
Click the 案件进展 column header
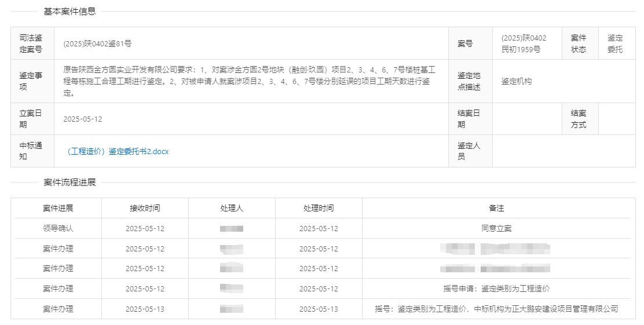58,208
